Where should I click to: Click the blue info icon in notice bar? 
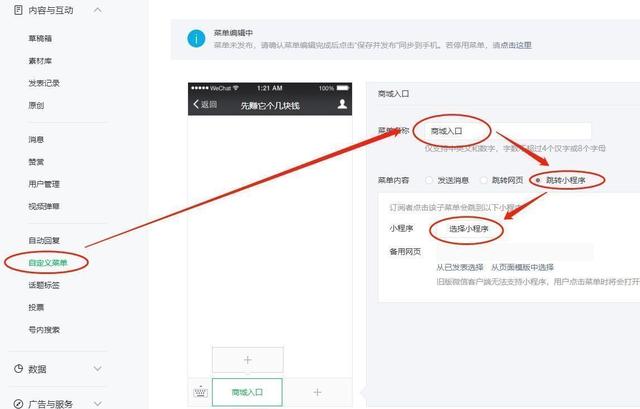(x=196, y=39)
